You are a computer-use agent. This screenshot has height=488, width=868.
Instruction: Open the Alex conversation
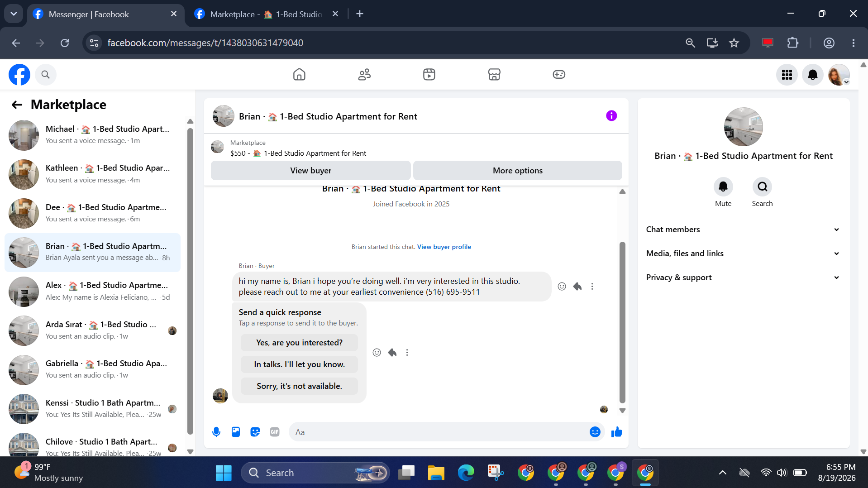(92, 292)
